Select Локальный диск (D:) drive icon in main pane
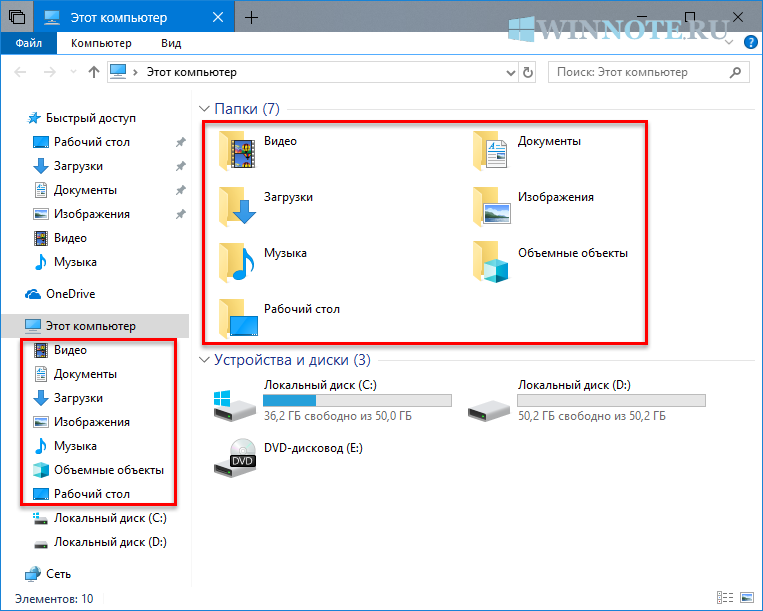 click(x=489, y=410)
